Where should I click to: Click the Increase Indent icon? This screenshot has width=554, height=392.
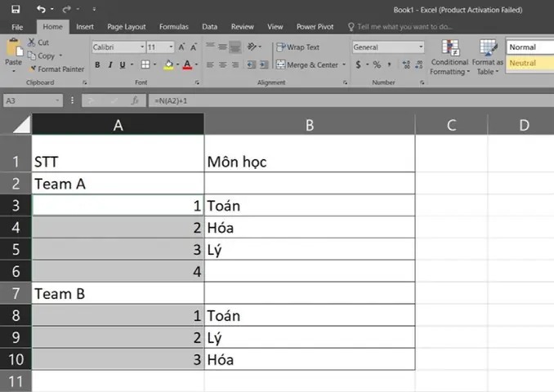pyautogui.click(x=264, y=65)
